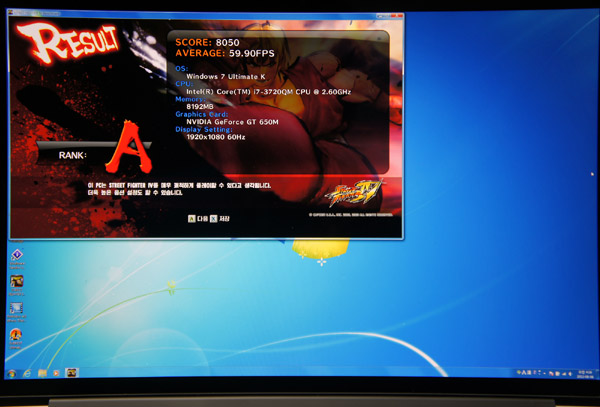
Task: Open Windows Explorer folder taskbar icon
Action: pos(42,373)
